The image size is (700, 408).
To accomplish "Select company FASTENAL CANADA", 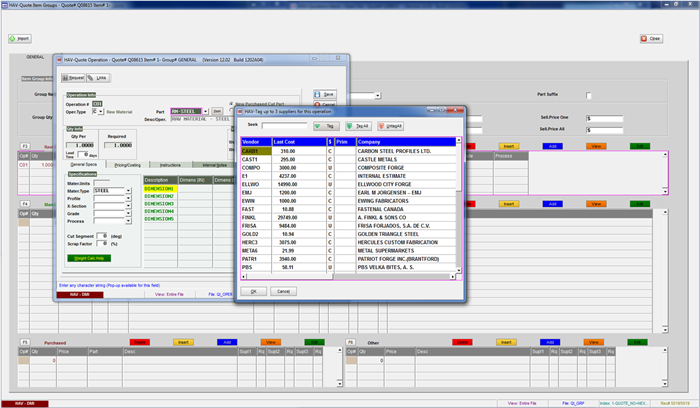I will tap(380, 209).
